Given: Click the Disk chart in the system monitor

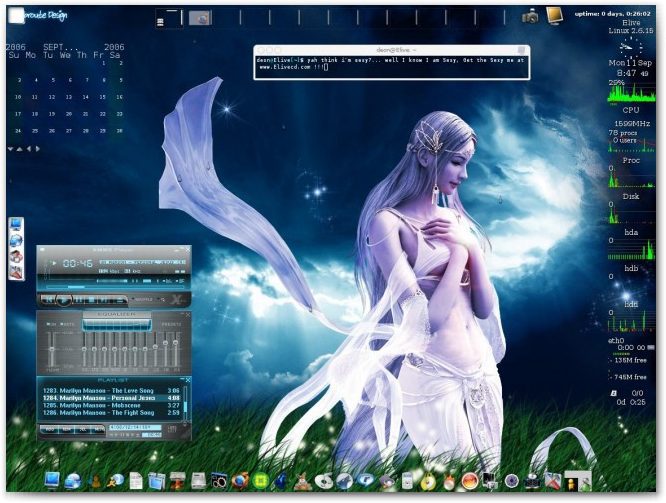Looking at the screenshot, I should [x=631, y=178].
